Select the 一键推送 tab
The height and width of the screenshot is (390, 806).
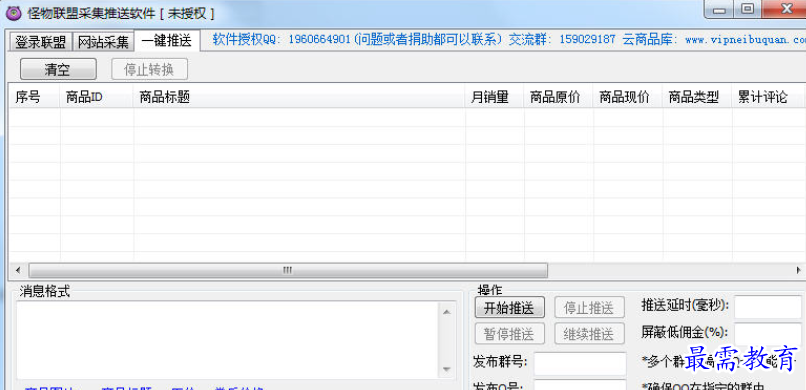[x=167, y=41]
